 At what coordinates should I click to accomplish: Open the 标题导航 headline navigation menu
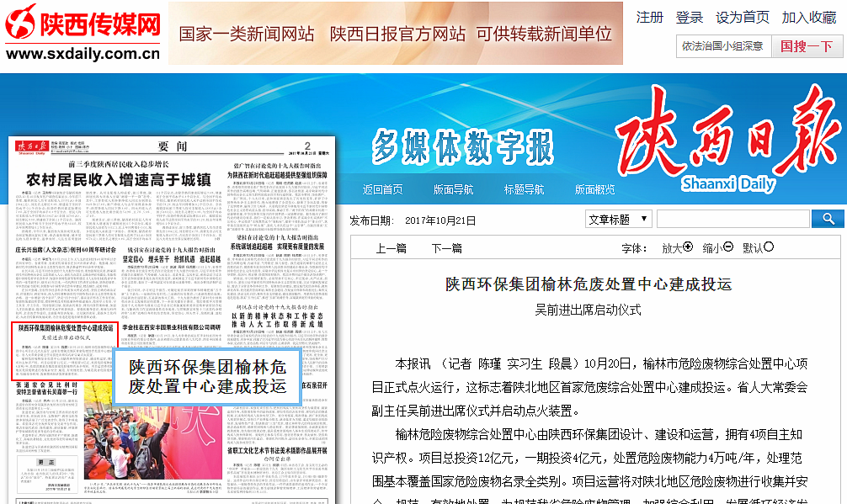524,189
